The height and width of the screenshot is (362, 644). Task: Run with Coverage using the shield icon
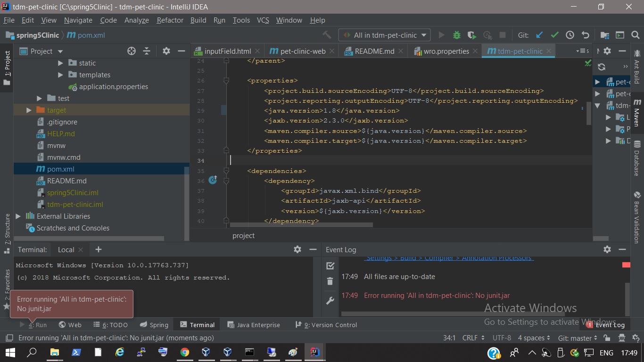point(472,35)
